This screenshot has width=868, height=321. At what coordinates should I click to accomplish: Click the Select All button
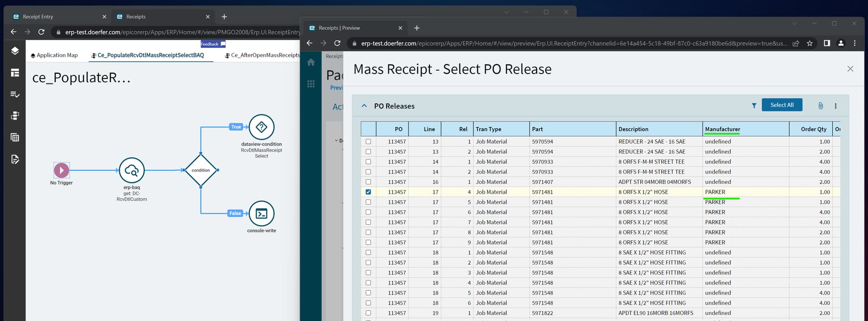782,105
